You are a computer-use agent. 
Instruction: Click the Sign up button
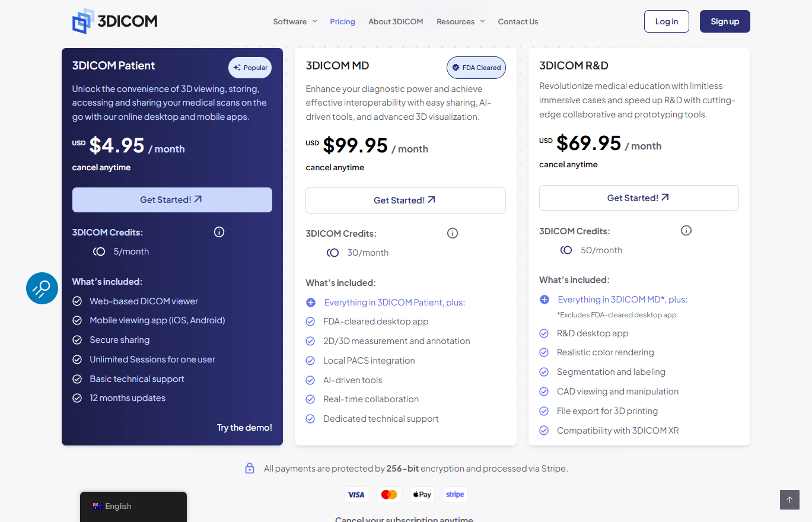point(725,21)
